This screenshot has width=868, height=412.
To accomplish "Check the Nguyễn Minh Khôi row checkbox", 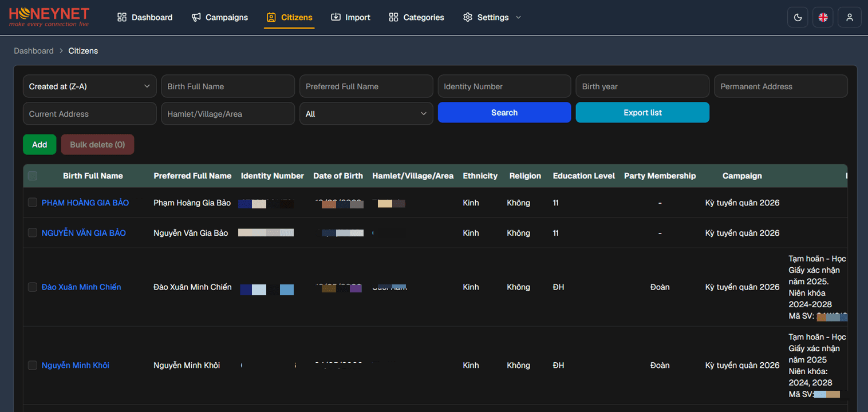I will pos(33,365).
